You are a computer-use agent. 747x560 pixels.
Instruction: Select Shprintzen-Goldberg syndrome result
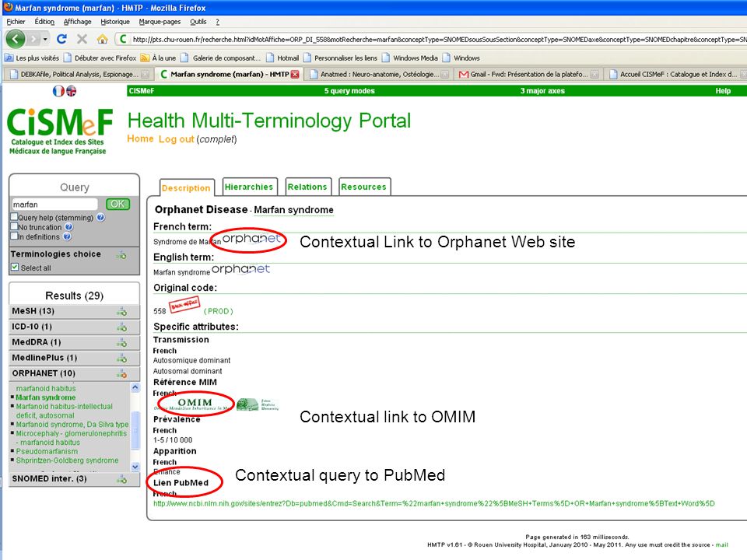(67, 460)
